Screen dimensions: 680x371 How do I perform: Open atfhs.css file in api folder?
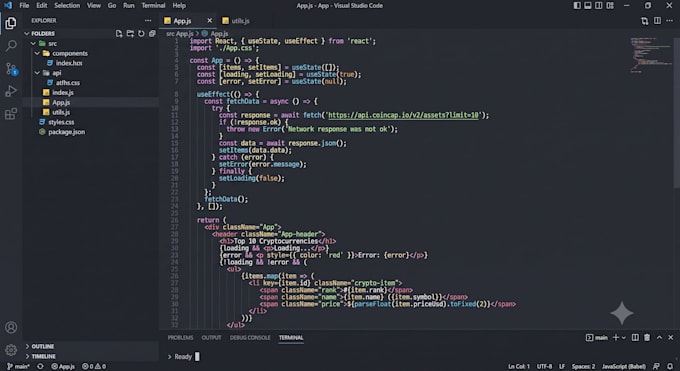coord(64,82)
